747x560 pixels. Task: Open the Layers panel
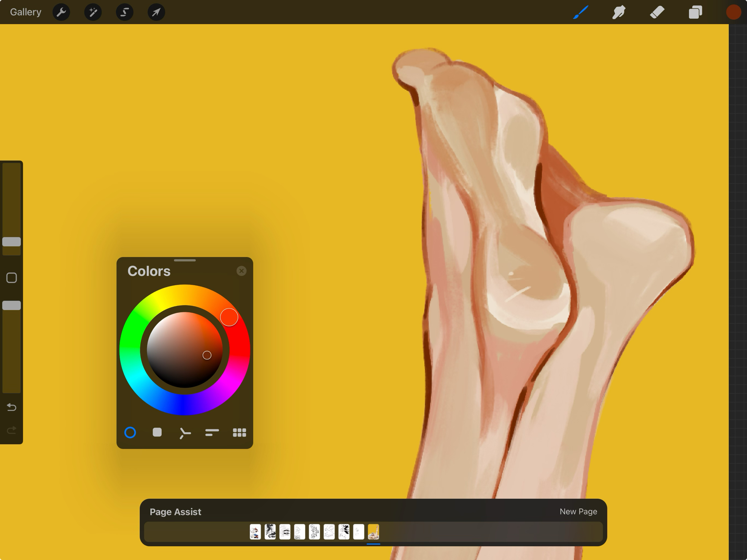coord(695,12)
